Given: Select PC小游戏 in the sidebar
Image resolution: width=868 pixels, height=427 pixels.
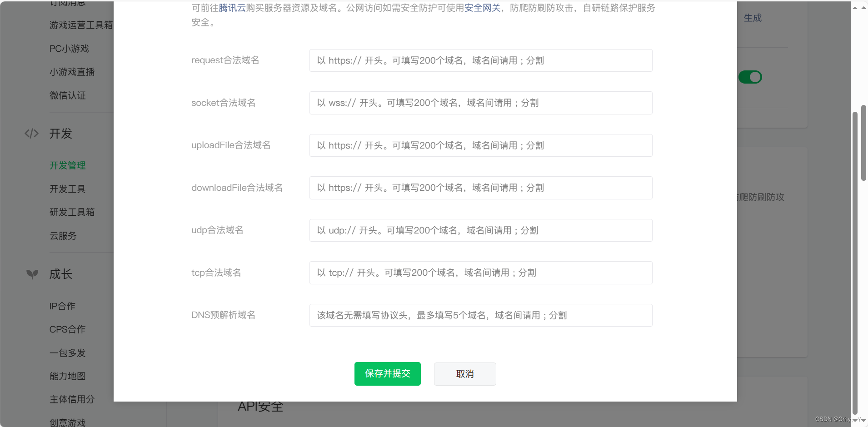Looking at the screenshot, I should tap(69, 49).
